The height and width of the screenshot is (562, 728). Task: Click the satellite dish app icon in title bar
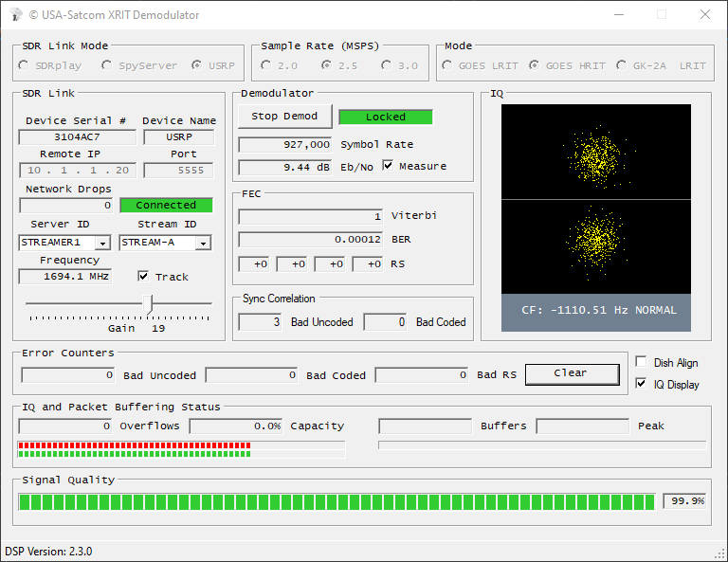[16, 15]
